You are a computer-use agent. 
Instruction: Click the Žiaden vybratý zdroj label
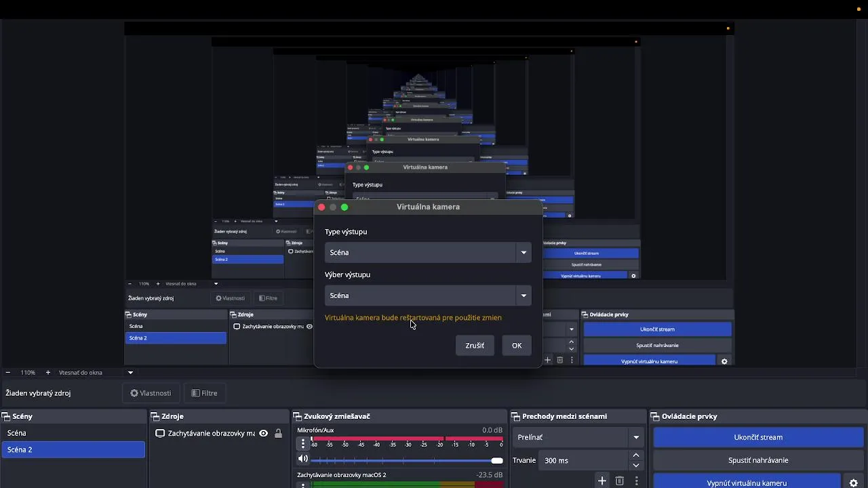click(x=38, y=393)
